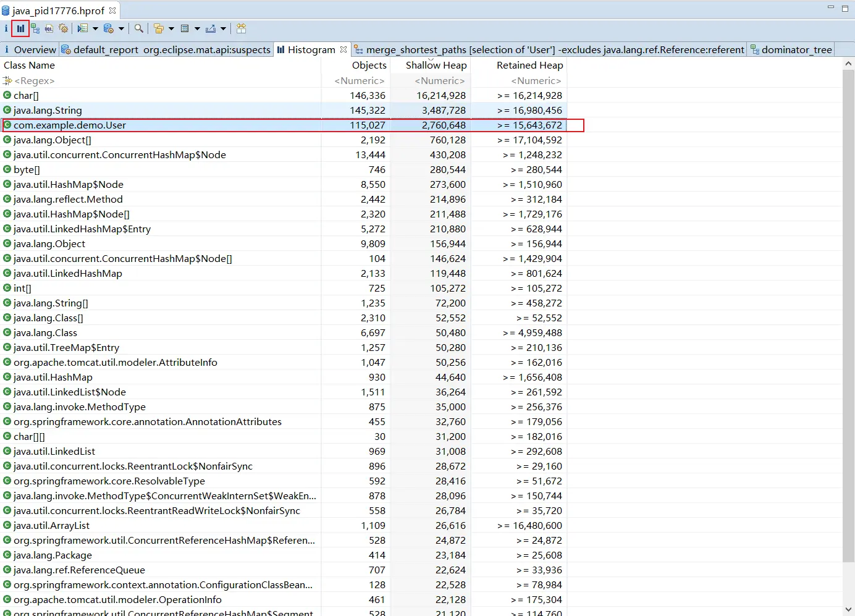This screenshot has height=616, width=855.
Task: Select the java.lang.Class row
Action: 284,333
